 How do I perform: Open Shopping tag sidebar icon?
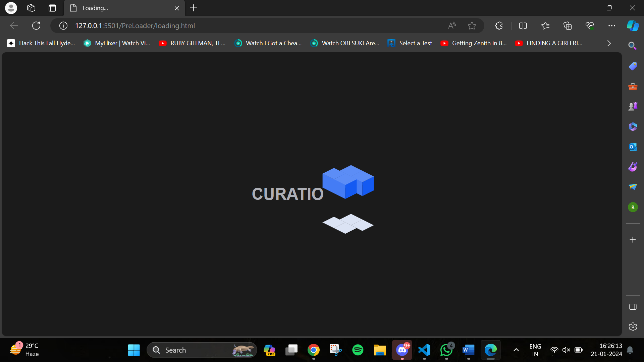coord(633,66)
